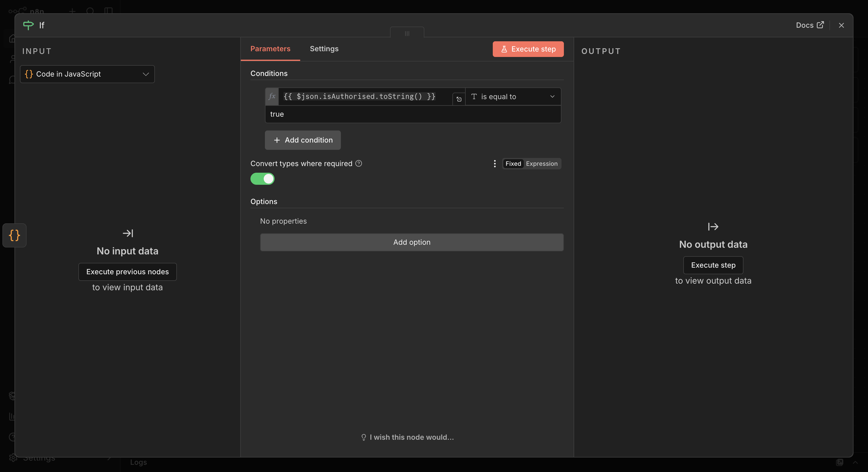
Task: Open Docs external link icon
Action: pyautogui.click(x=820, y=25)
